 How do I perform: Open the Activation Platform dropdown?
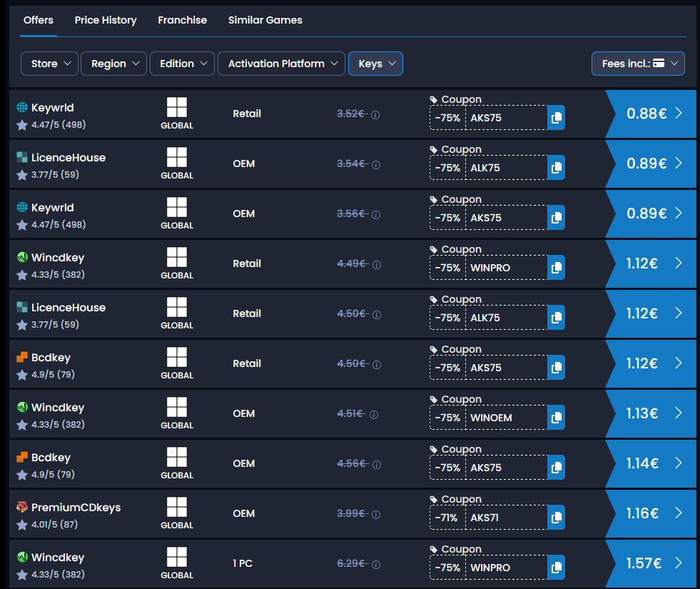281,64
